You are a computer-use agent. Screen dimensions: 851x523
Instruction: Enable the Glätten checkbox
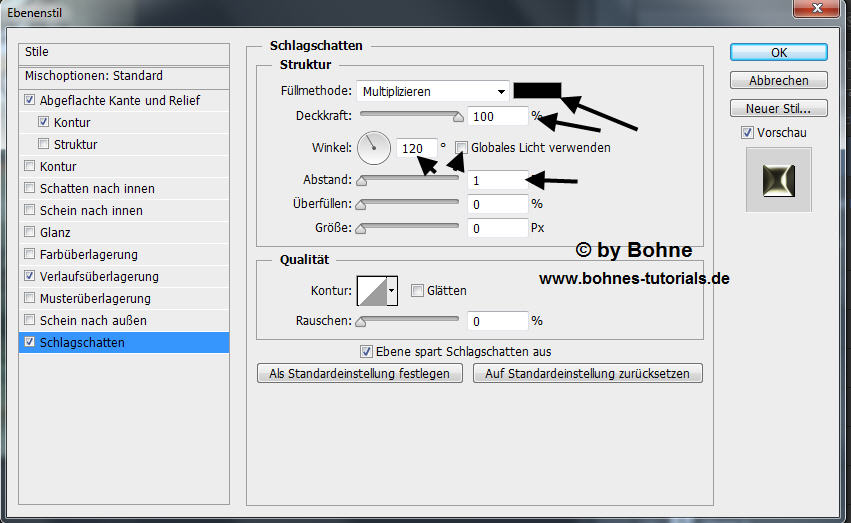(418, 291)
